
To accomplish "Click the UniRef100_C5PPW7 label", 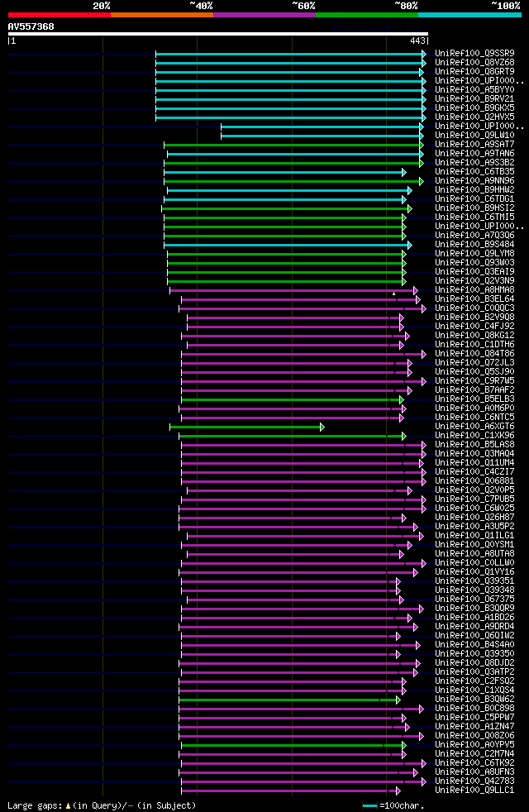I will pos(474,718).
